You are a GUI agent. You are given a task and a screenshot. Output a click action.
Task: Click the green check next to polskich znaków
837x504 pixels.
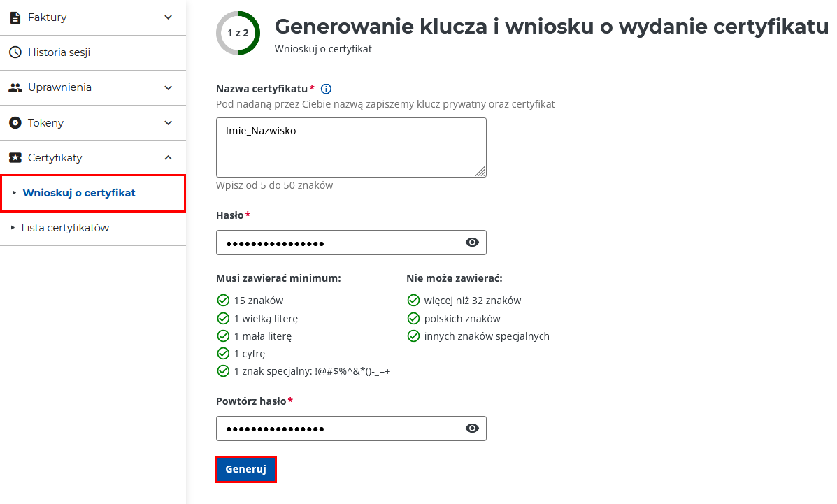pyautogui.click(x=413, y=318)
